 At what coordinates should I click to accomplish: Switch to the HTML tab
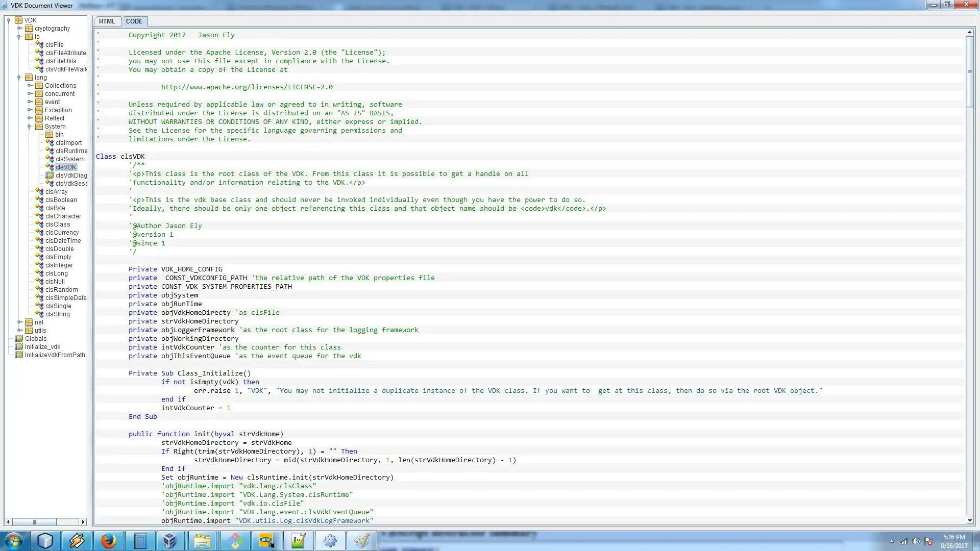pyautogui.click(x=107, y=21)
